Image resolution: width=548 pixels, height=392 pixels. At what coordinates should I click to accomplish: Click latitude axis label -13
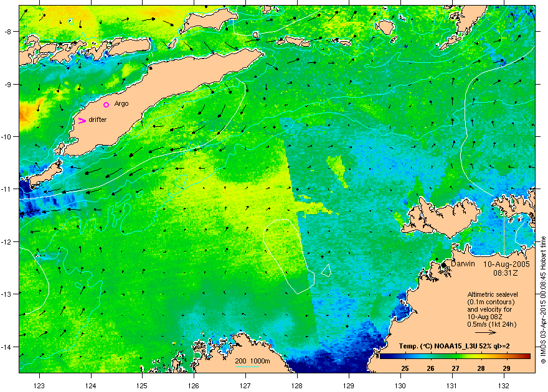[6, 294]
